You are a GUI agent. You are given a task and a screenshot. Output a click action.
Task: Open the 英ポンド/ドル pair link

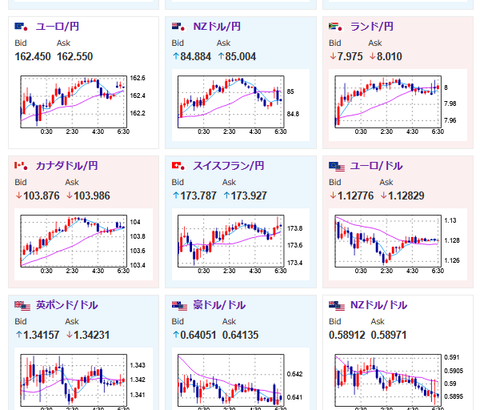67,305
